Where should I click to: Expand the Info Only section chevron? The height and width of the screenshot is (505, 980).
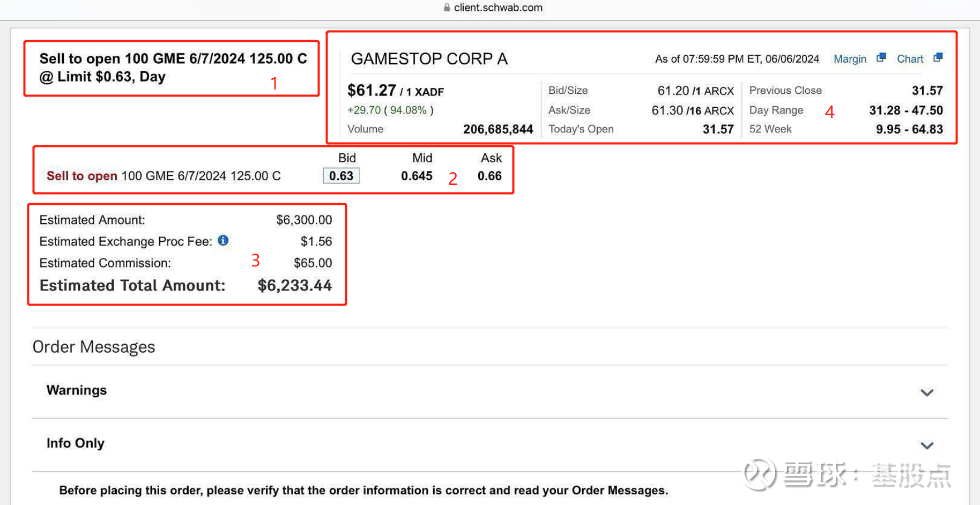pos(927,445)
